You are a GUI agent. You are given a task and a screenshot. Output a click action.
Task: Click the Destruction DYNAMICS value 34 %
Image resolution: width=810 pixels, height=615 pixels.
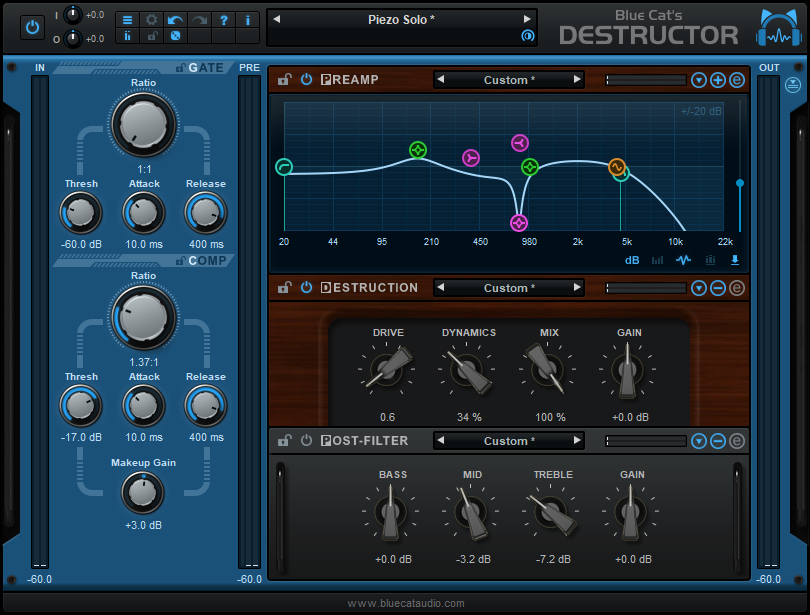[x=469, y=417]
